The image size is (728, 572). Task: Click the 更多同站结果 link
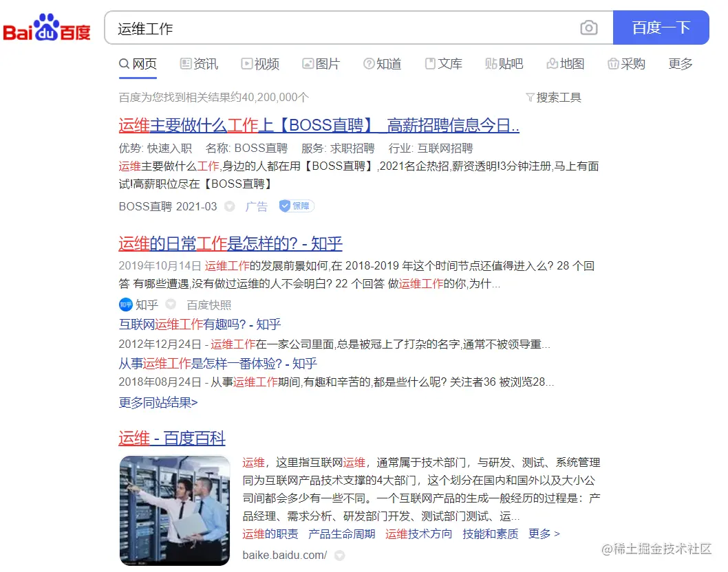pos(159,403)
